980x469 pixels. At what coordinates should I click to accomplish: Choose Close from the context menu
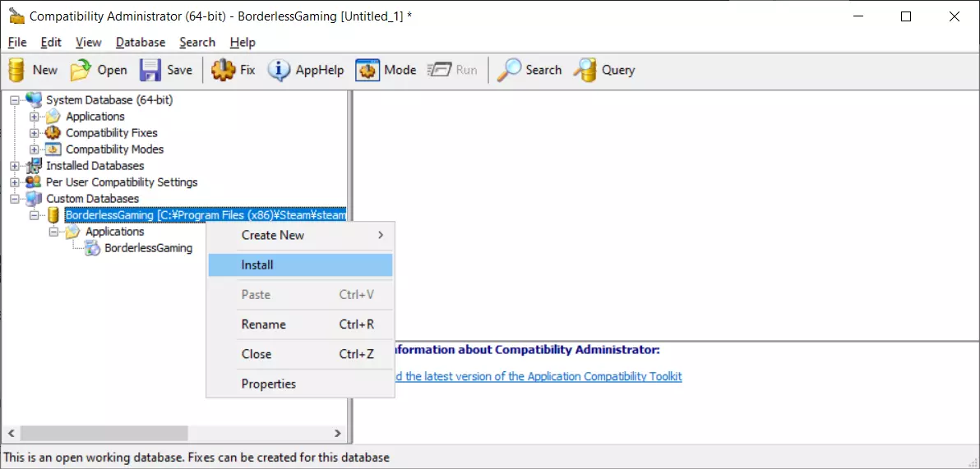(x=301, y=354)
